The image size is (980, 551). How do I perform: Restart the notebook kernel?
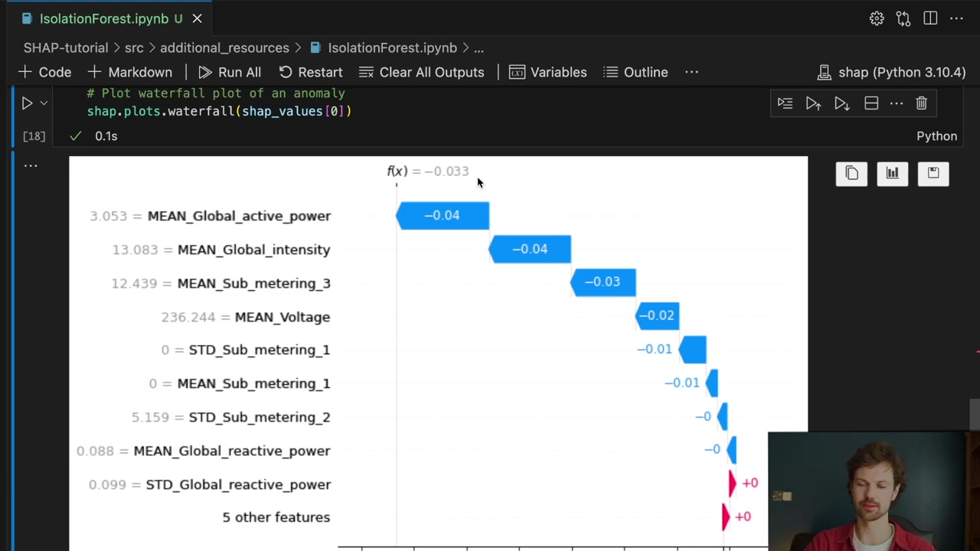(310, 72)
